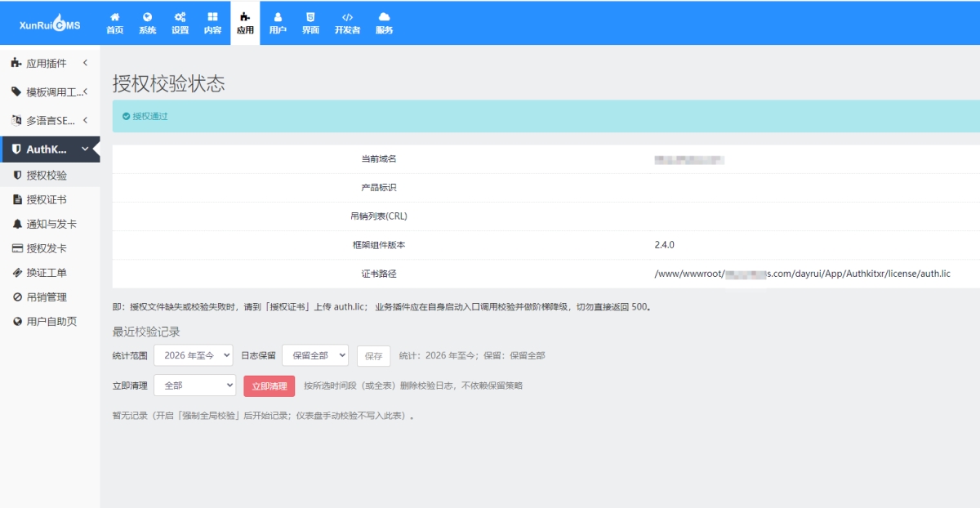Go to 通知与发卡 sidebar item
This screenshot has height=508, width=980.
coord(50,224)
